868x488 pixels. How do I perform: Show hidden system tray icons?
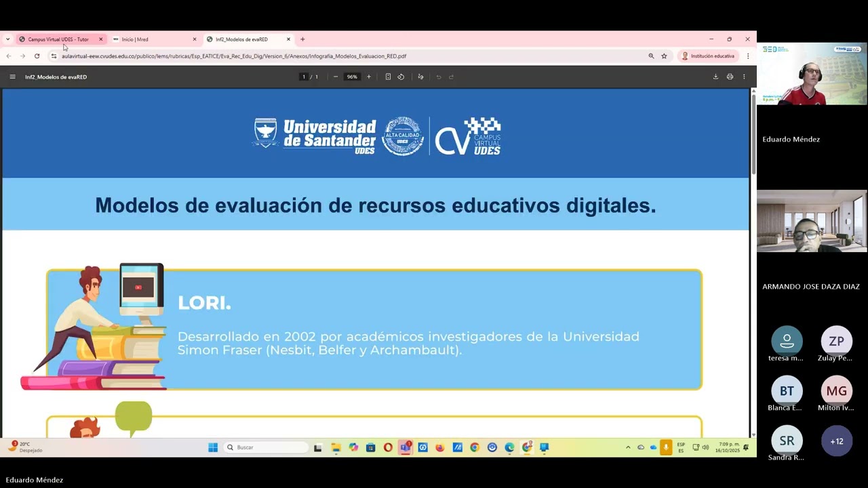[x=628, y=447]
